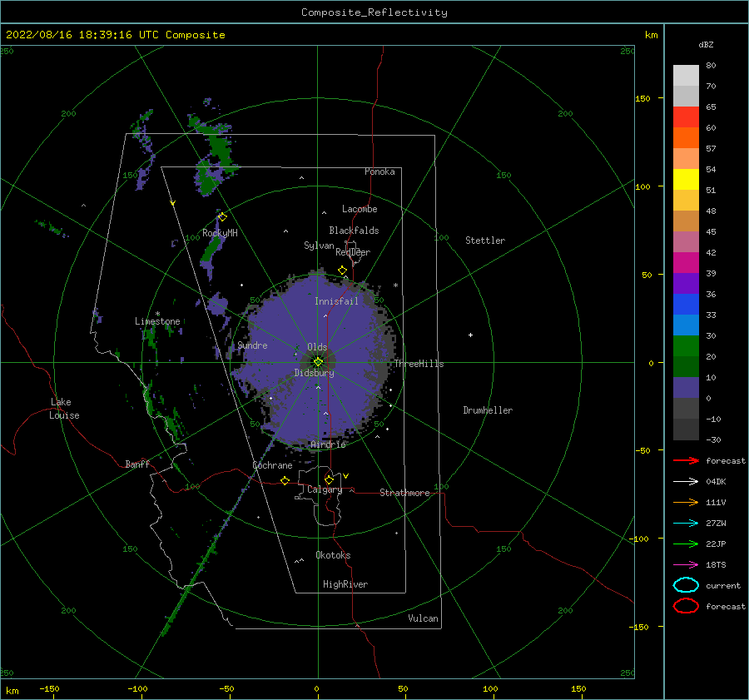This screenshot has width=749, height=700.
Task: Click the Lake Louise label
Action: (x=64, y=409)
